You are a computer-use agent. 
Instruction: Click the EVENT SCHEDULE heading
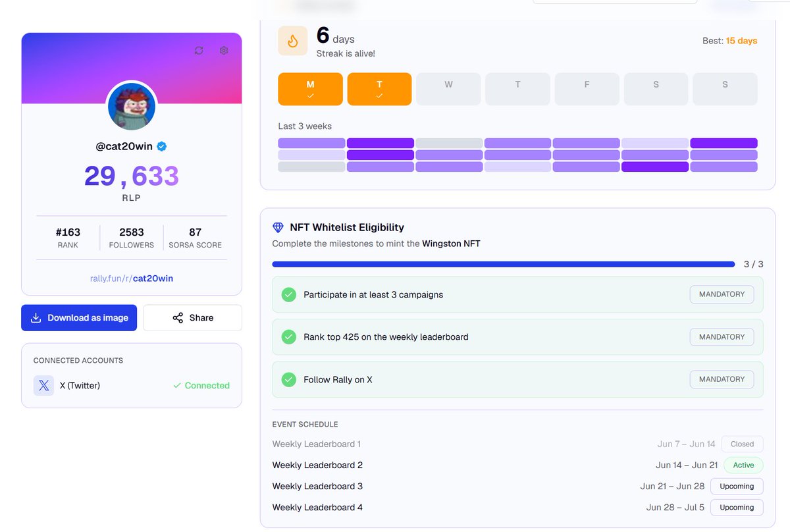(305, 424)
